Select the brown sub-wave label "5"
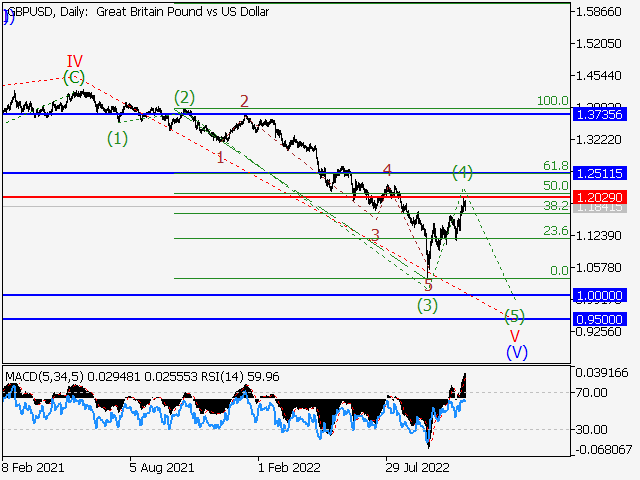 pyautogui.click(x=428, y=285)
